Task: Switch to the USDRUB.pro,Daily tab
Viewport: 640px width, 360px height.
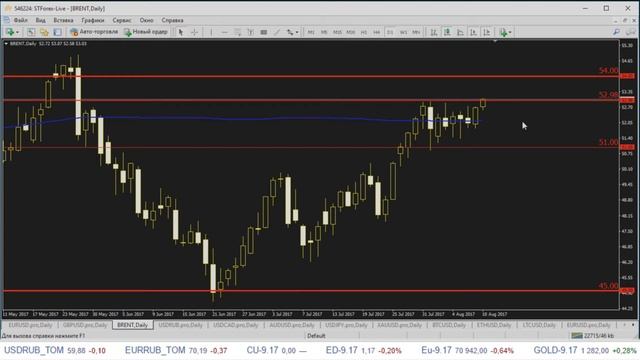Action: coord(180,325)
